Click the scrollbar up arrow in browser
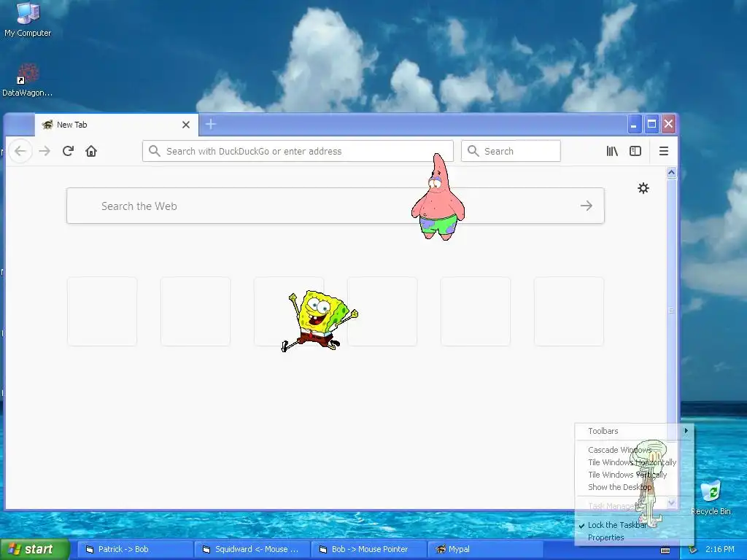The width and height of the screenshot is (747, 560). pyautogui.click(x=671, y=173)
